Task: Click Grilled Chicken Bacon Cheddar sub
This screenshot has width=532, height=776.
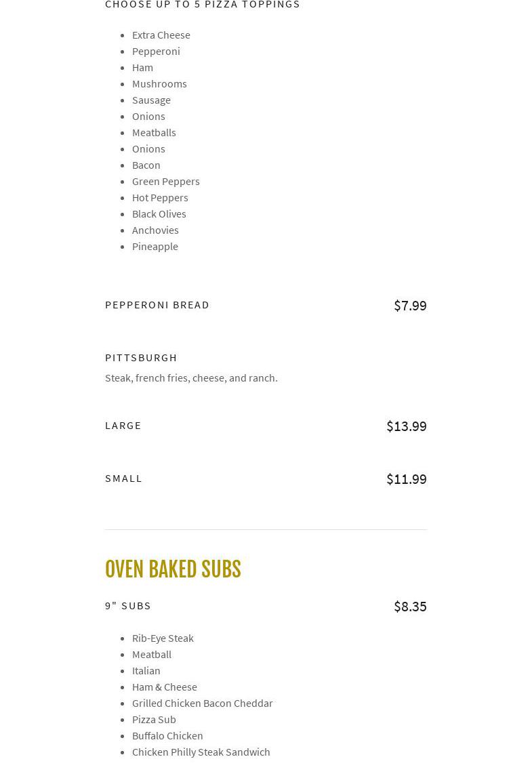Action: click(203, 703)
